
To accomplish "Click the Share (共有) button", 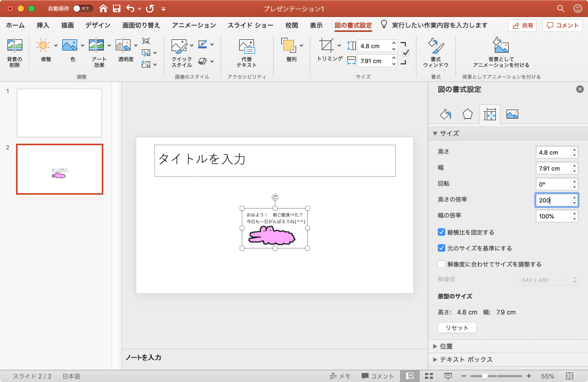I will 522,25.
